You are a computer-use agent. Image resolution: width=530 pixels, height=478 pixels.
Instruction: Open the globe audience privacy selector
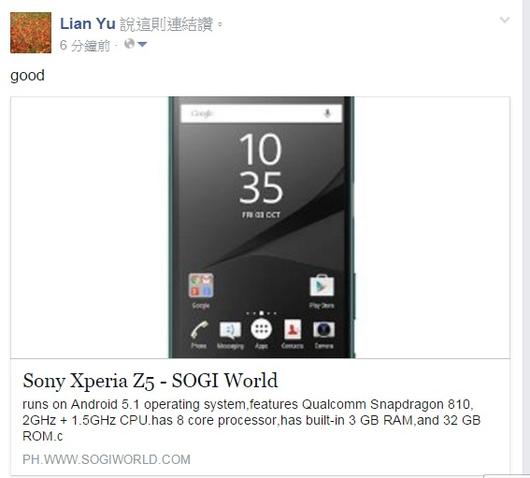136,44
